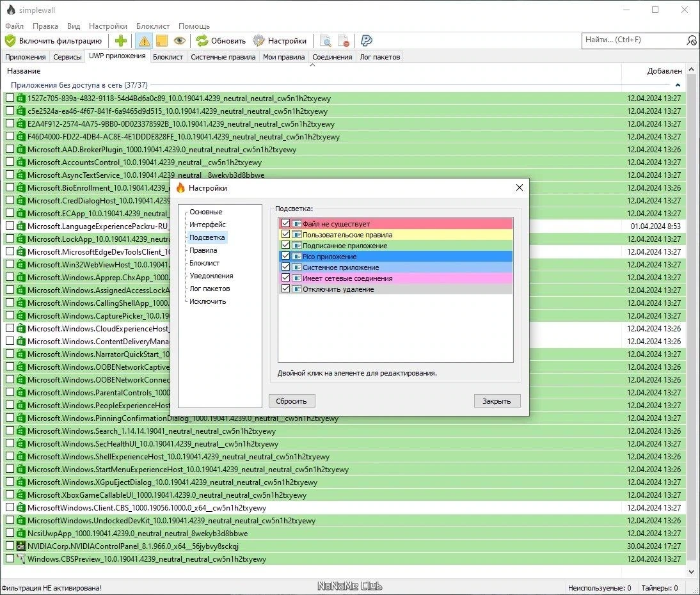Close the Настройки dialog with X
This screenshot has width=700, height=595.
(x=519, y=187)
